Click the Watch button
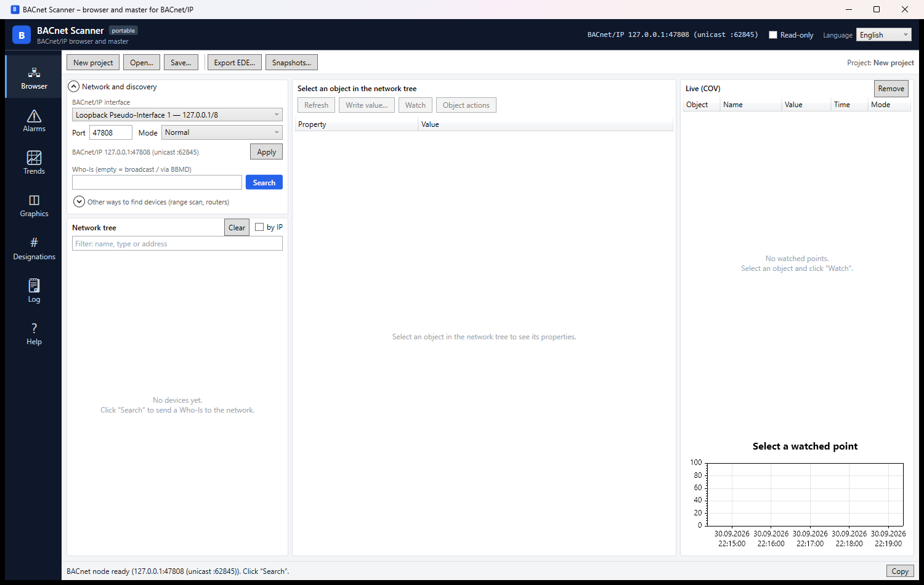The height and width of the screenshot is (585, 924). [416, 105]
